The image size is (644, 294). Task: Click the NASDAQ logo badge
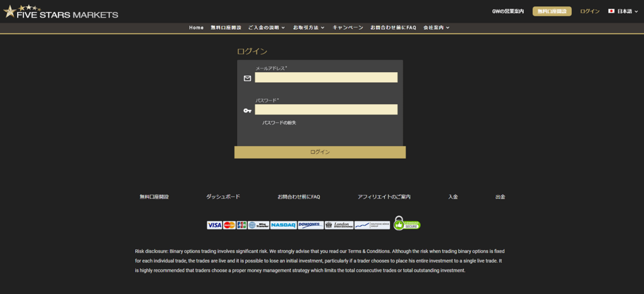click(x=284, y=225)
